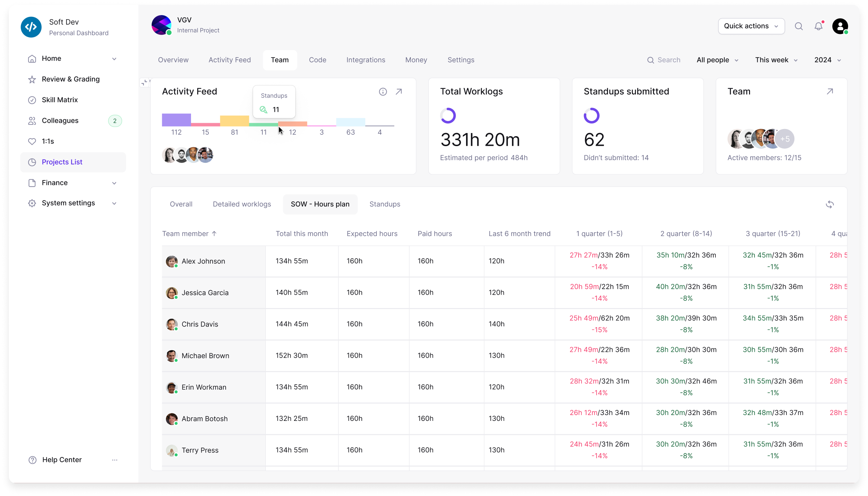Click the Review & Grading star icon
This screenshot has width=868, height=496.
[x=32, y=79]
